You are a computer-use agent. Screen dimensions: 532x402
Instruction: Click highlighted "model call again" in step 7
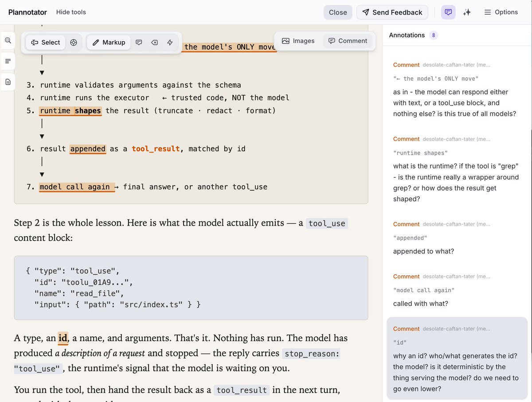[77, 187]
